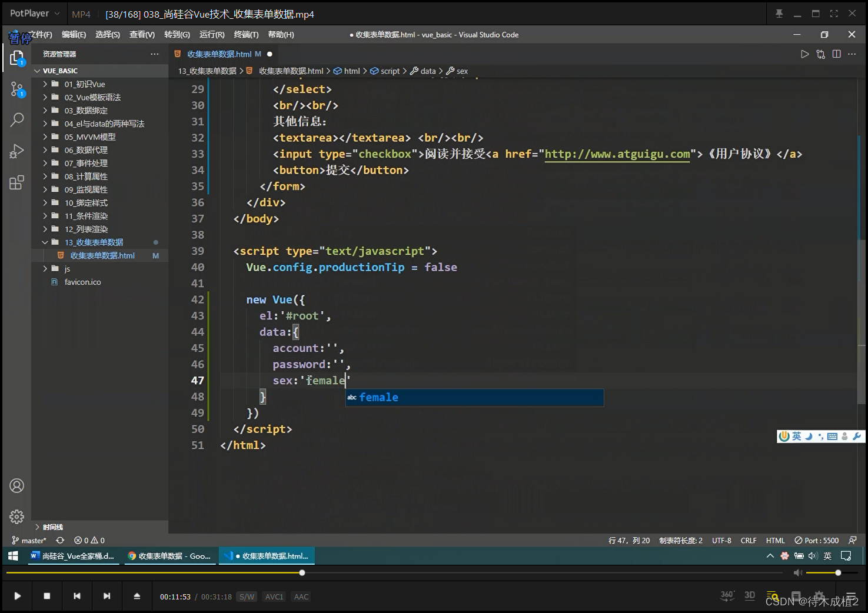Open the 转到(G) menu
Image resolution: width=868 pixels, height=613 pixels.
point(177,35)
